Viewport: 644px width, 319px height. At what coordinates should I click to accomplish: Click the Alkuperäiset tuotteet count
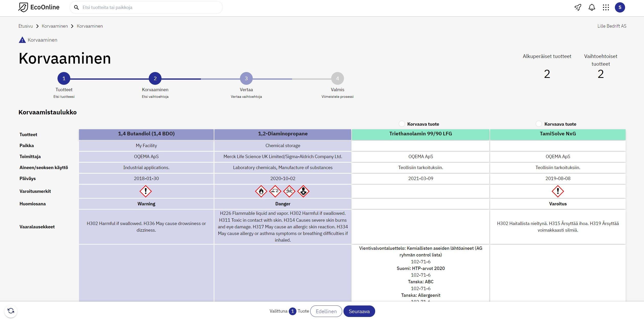coord(547,74)
